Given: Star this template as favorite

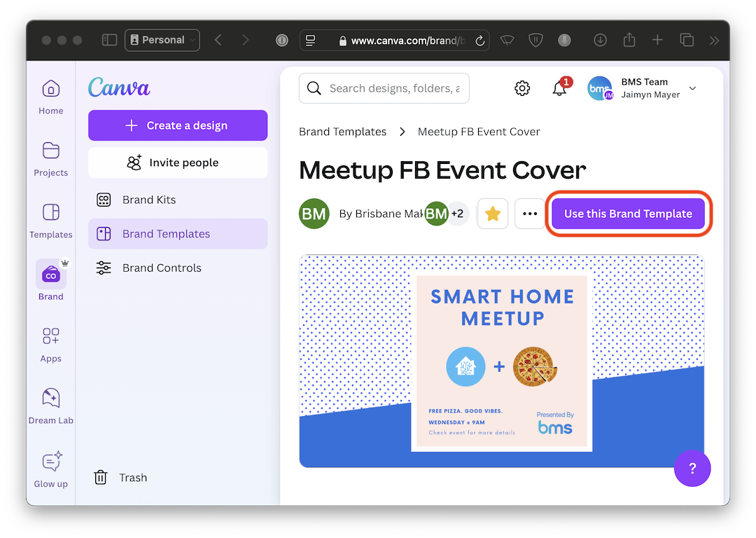Looking at the screenshot, I should click(x=493, y=214).
